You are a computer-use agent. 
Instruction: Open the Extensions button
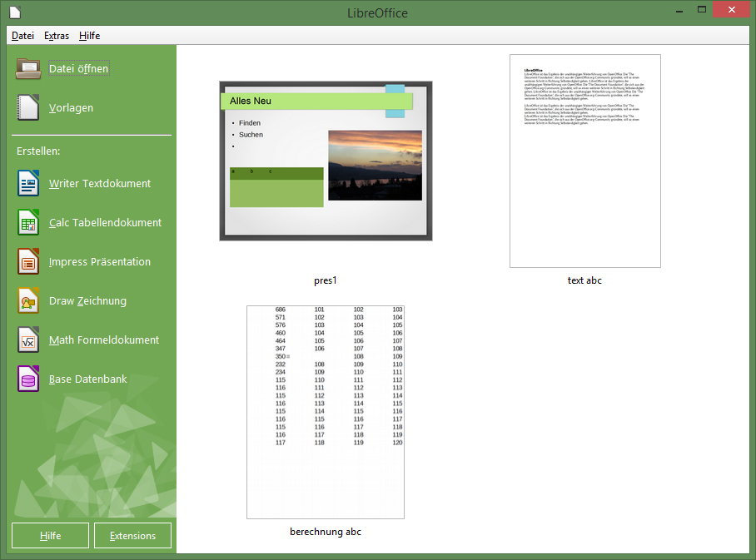coord(132,535)
